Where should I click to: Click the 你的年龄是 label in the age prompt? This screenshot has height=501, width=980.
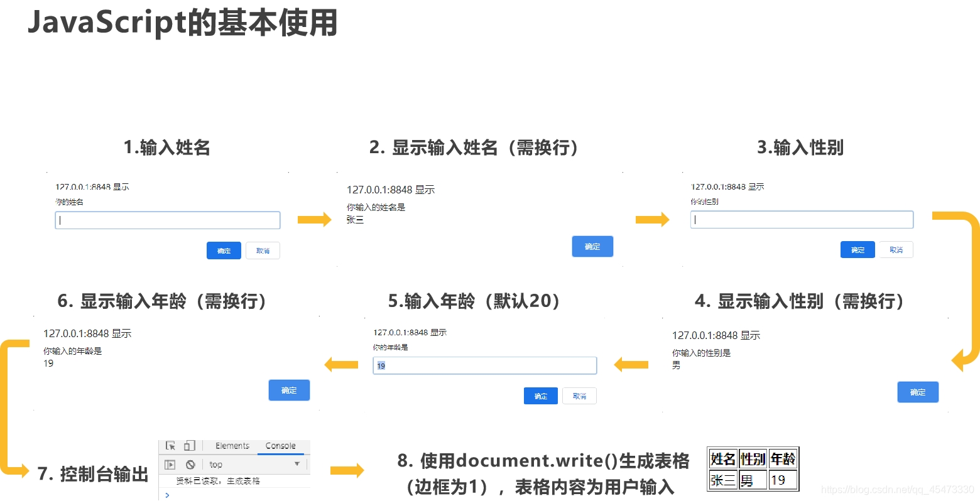coord(390,347)
